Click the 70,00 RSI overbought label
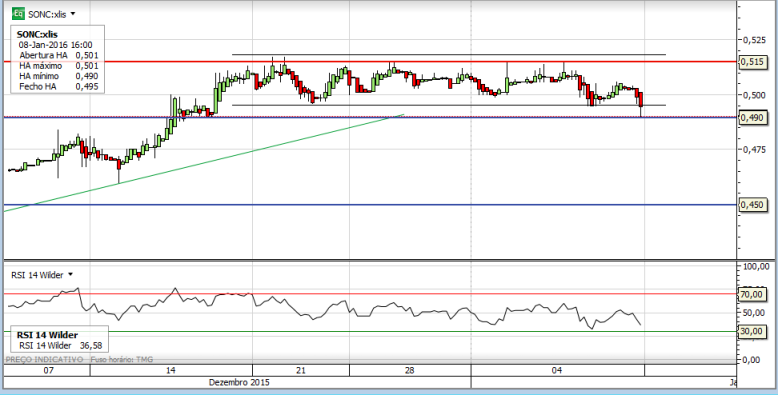The image size is (778, 395). tap(752, 294)
